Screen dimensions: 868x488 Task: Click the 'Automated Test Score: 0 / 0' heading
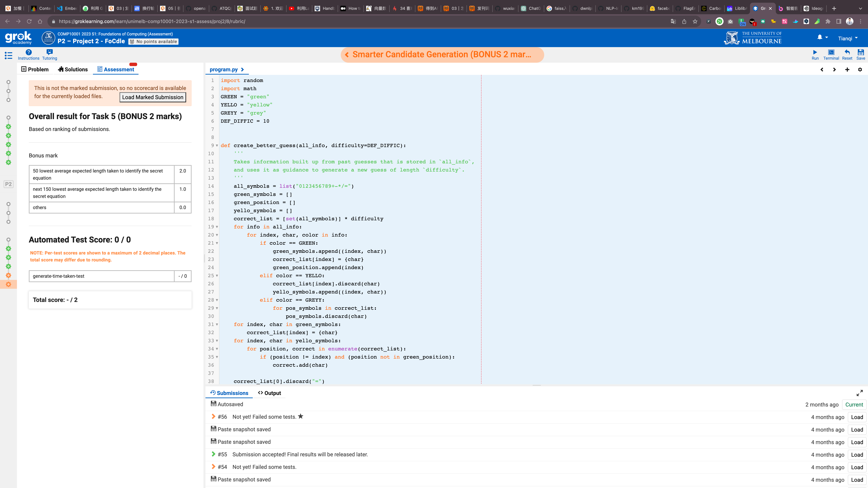[80, 240]
